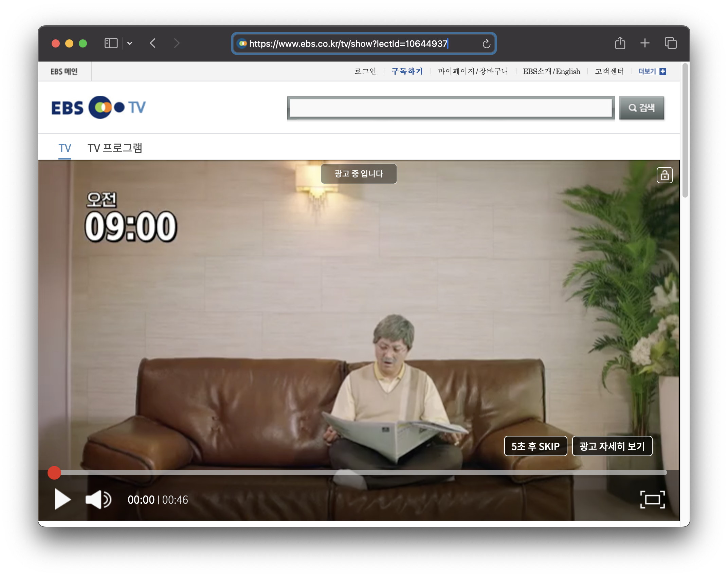Select the TV tab
This screenshot has width=728, height=577.
[x=65, y=148]
